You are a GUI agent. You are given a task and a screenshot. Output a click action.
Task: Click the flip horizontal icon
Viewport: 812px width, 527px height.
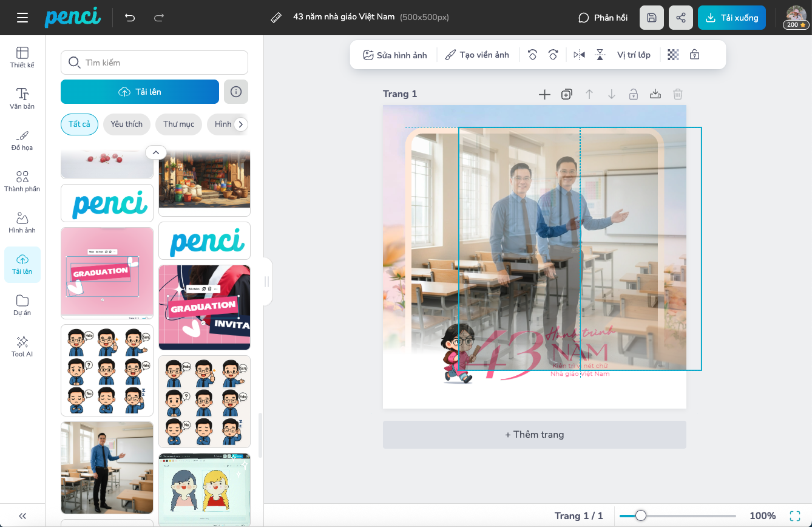(579, 55)
